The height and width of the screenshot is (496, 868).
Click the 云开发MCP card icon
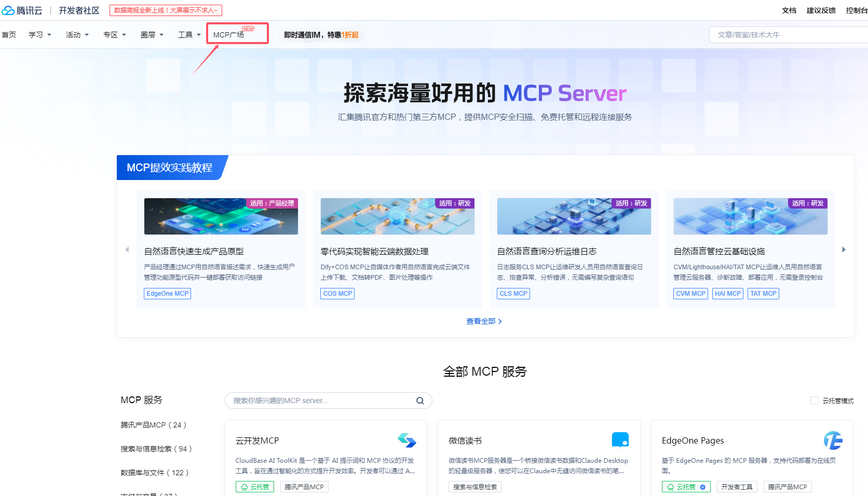[407, 440]
